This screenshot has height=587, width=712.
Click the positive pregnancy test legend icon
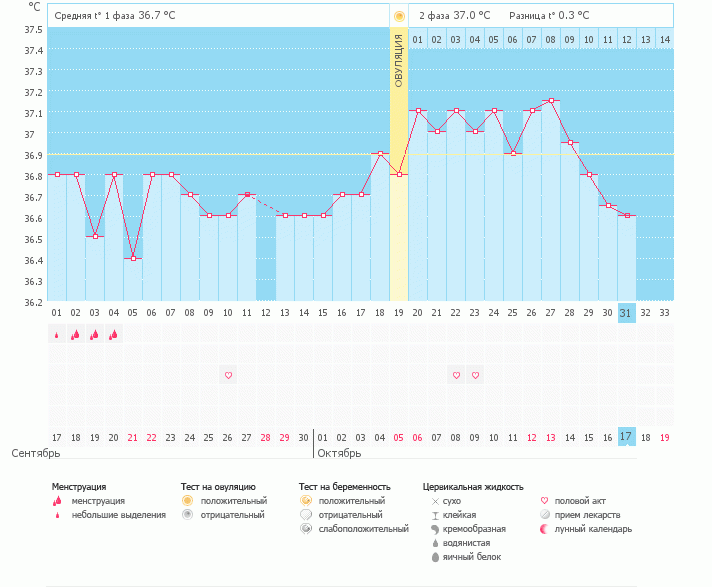point(306,501)
